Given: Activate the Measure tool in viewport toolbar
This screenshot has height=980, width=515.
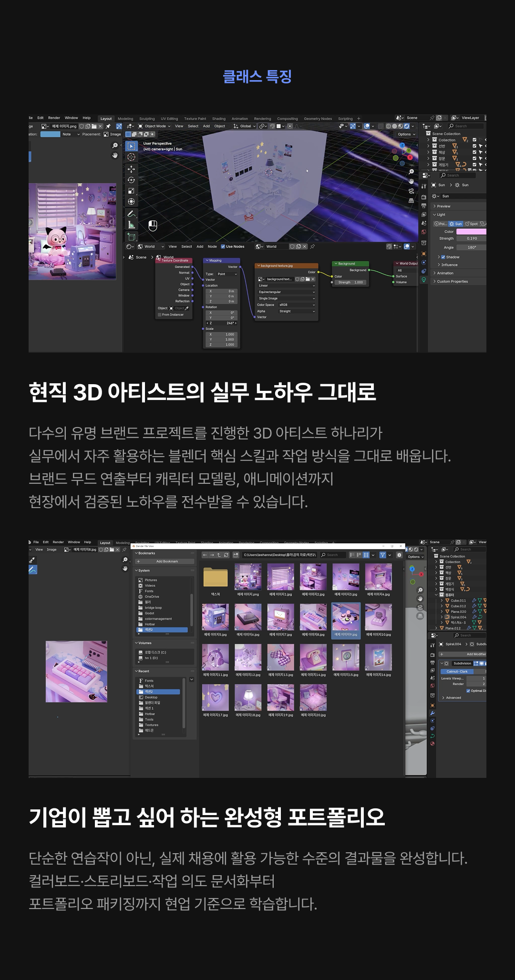Looking at the screenshot, I should (x=131, y=225).
